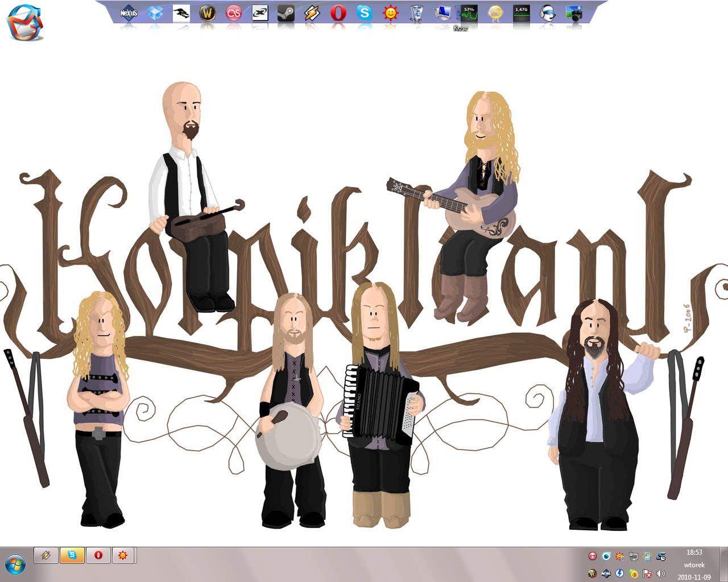
Task: Open the mail envelope desktop icon
Action: (x=25, y=23)
